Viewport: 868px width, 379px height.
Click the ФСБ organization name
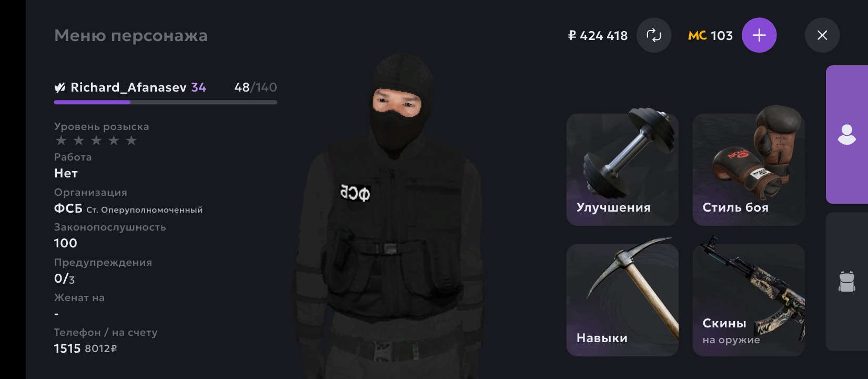coord(68,209)
